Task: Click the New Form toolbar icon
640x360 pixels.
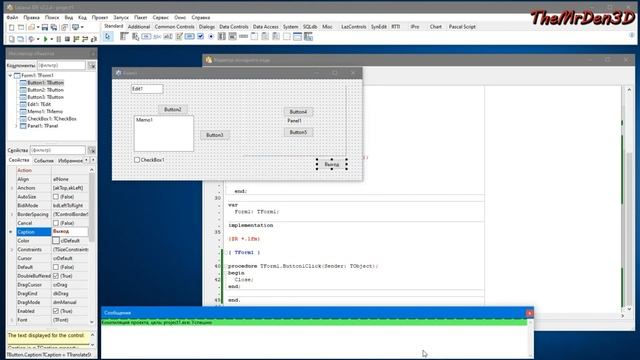Action: point(21,27)
